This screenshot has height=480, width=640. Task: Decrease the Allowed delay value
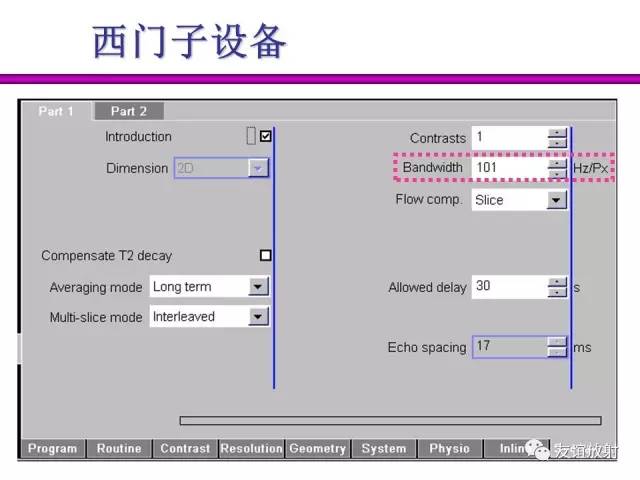pos(557,292)
